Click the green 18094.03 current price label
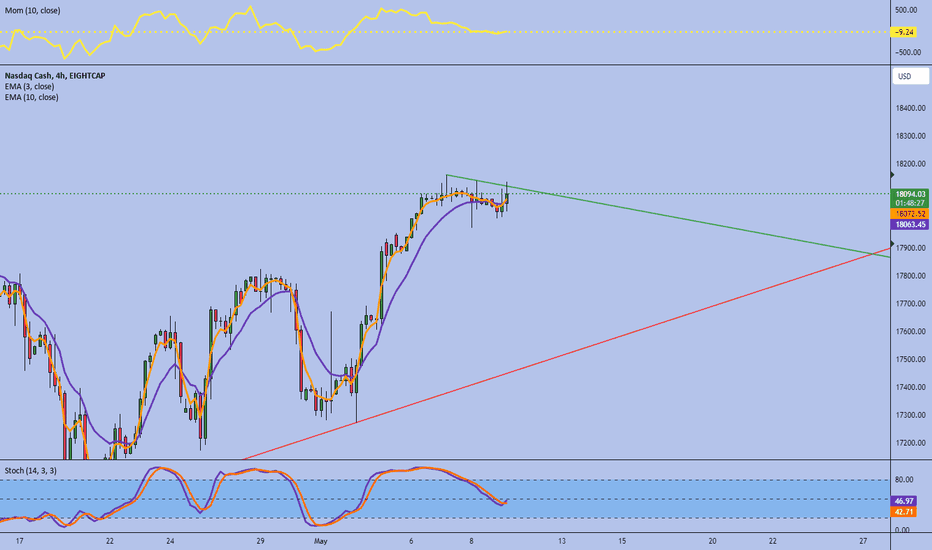932x550 pixels. pos(909,194)
